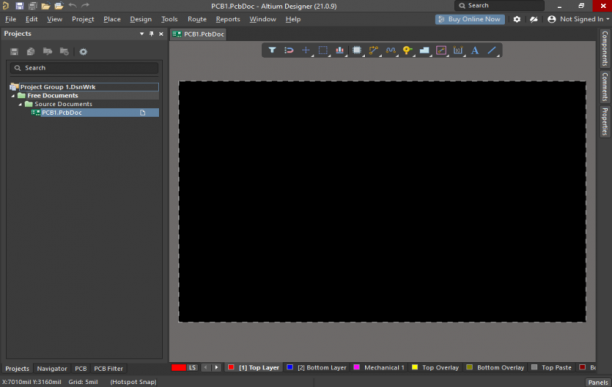Select the Interactive Routing tool
This screenshot has height=387, width=612.
pos(374,50)
